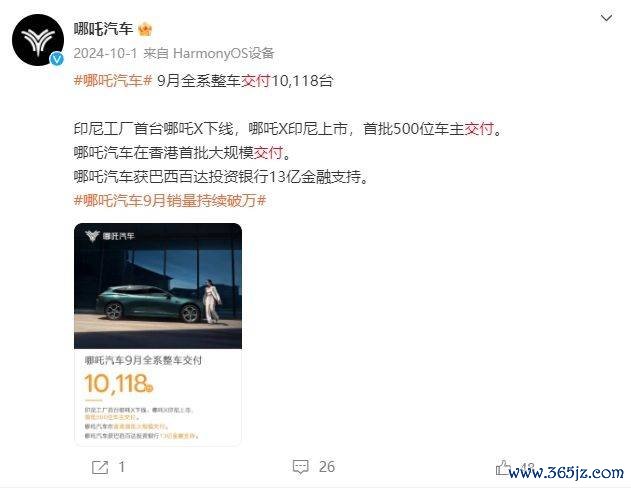Click the 2024-10-1 post timestamp
The width and height of the screenshot is (631, 488).
pos(105,54)
